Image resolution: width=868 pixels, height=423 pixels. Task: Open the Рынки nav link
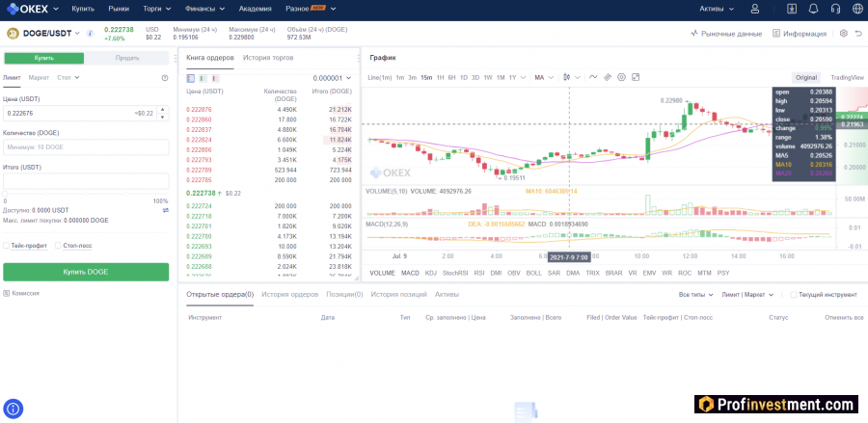(119, 9)
